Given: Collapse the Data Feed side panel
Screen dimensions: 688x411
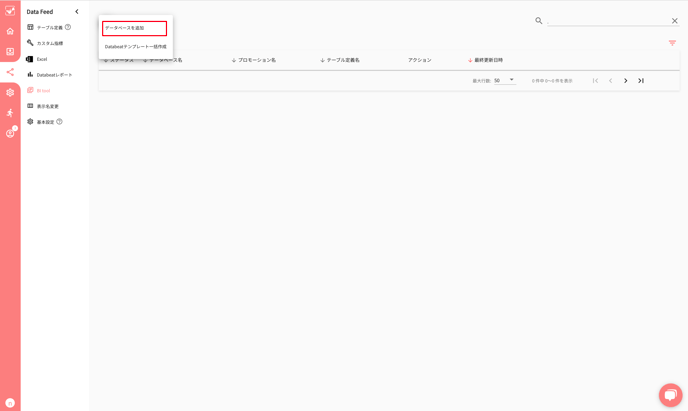Looking at the screenshot, I should coord(77,12).
